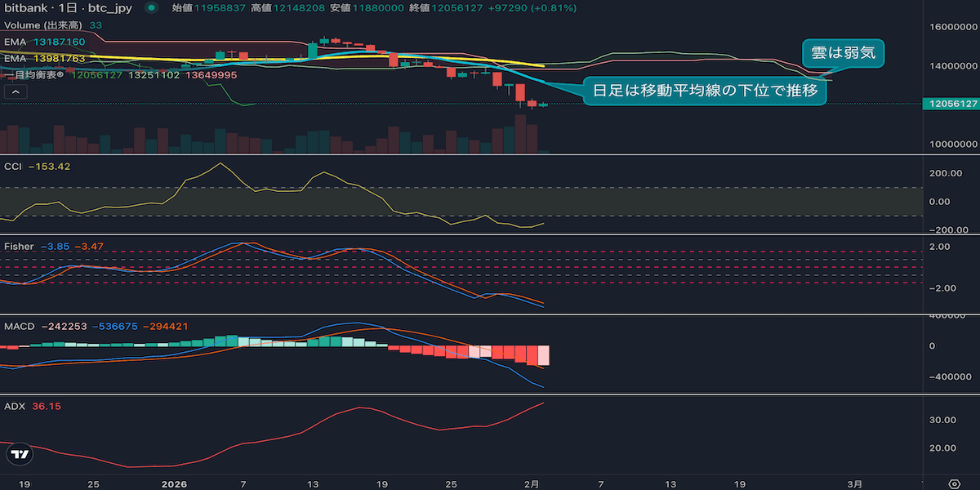Select the MACD indicator label
Viewport: 980px width, 490px height.
tap(20, 326)
